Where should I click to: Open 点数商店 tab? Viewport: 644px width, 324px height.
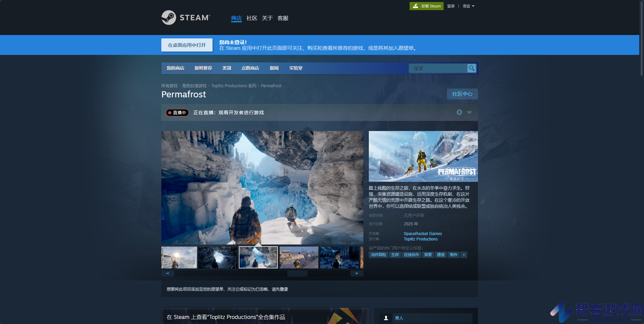(x=250, y=68)
